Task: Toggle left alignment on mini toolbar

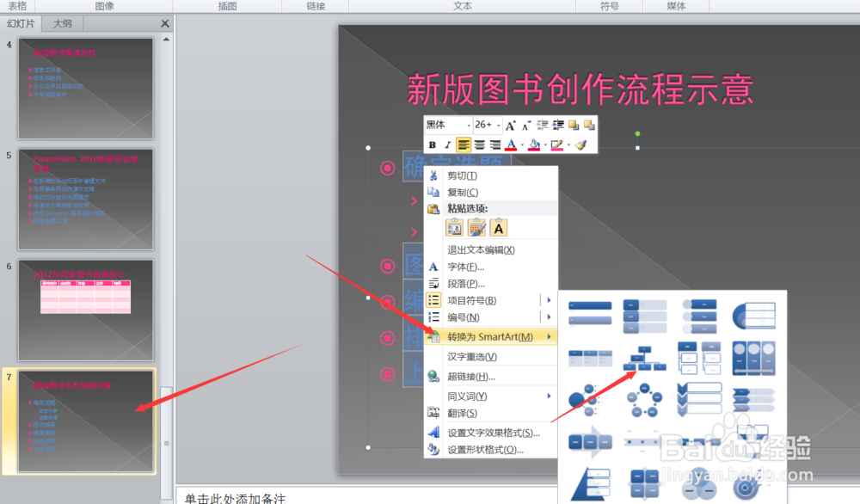Action: pos(464,144)
